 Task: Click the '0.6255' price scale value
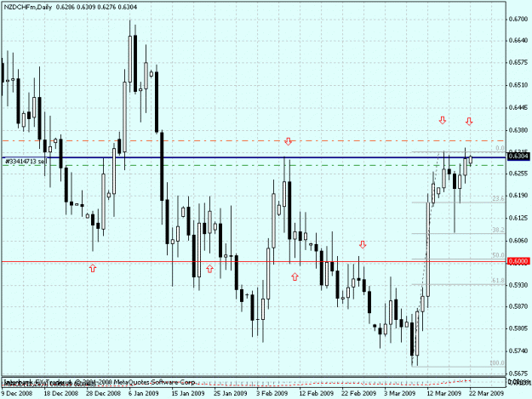518,174
